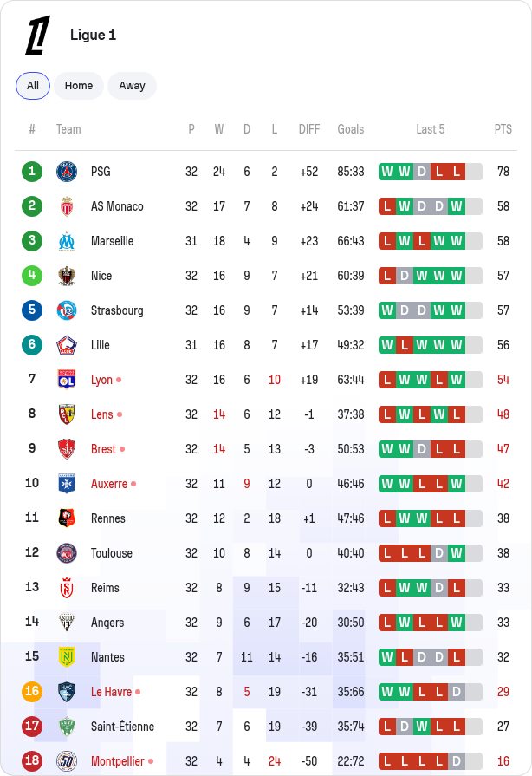The height and width of the screenshot is (776, 532).
Task: Open the Montpellier club logo
Action: (x=67, y=760)
